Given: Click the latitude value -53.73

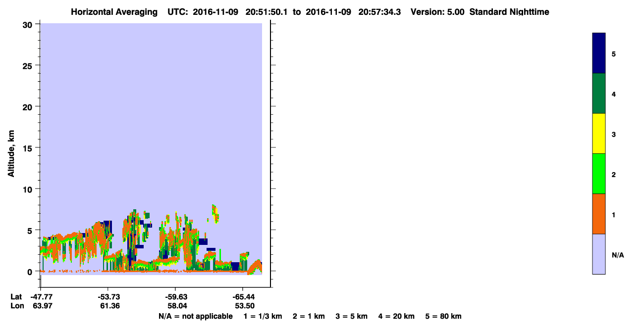Looking at the screenshot, I should (108, 297).
